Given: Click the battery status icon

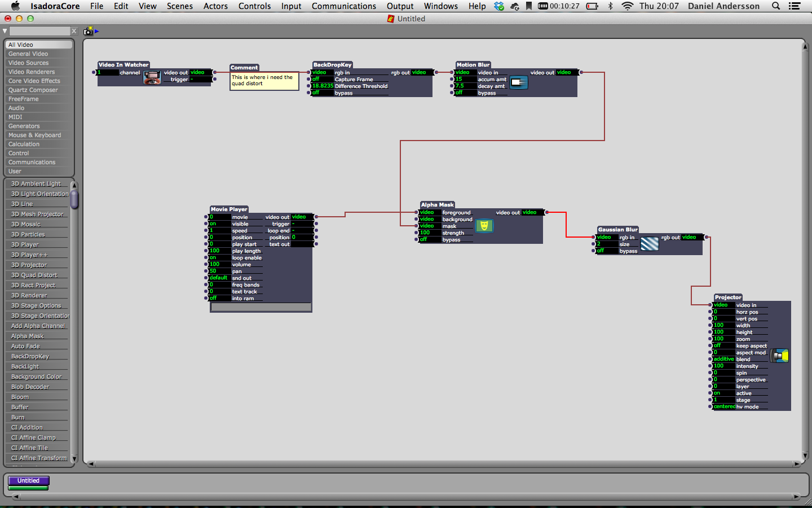Looking at the screenshot, I should coord(592,6).
